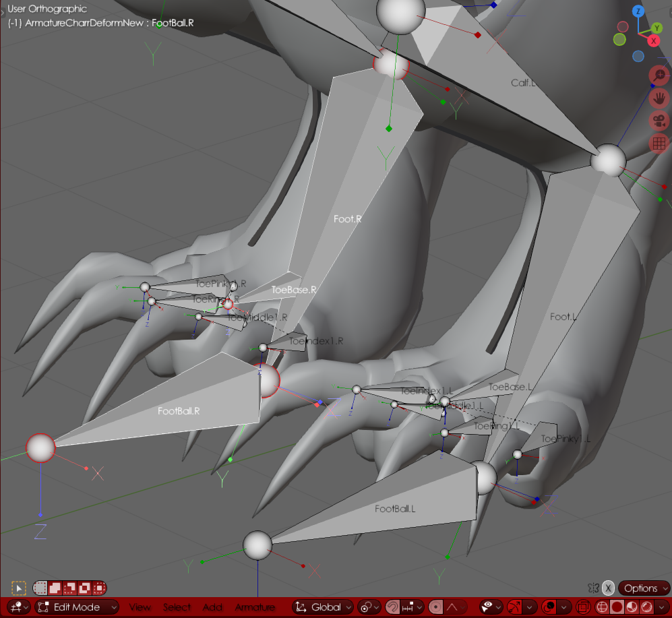Toggle viewport overlays
This screenshot has width=672, height=618.
(549, 607)
